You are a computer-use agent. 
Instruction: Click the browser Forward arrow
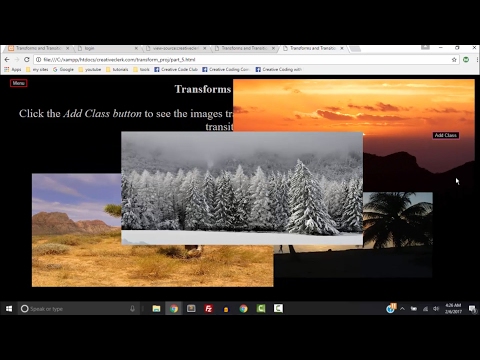click(x=17, y=60)
